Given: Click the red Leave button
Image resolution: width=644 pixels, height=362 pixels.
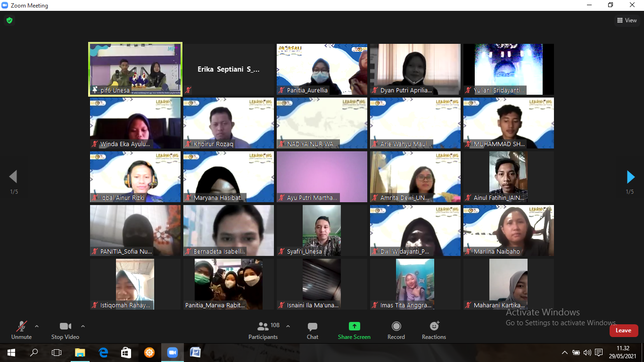Looking at the screenshot, I should (x=623, y=330).
